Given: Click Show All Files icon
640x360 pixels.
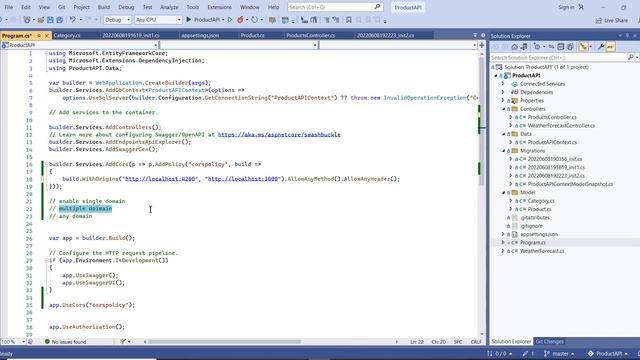Looking at the screenshot, I should (570, 47).
